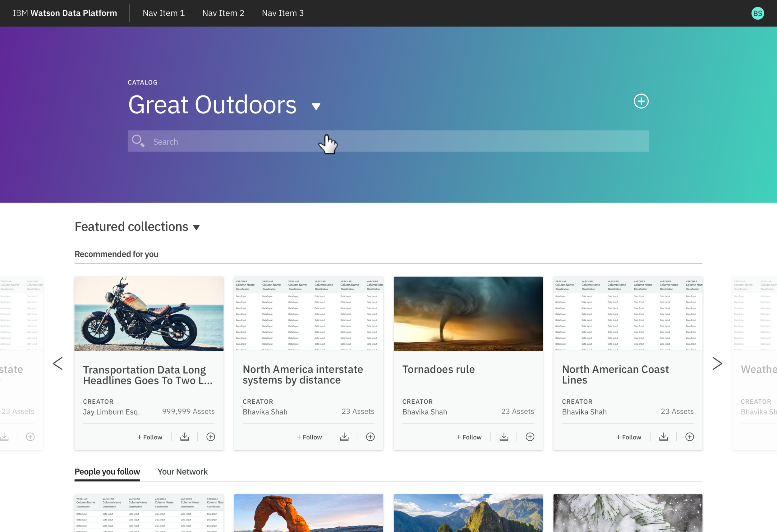
Task: Click the Great Outdoors catalog title
Action: tap(212, 105)
